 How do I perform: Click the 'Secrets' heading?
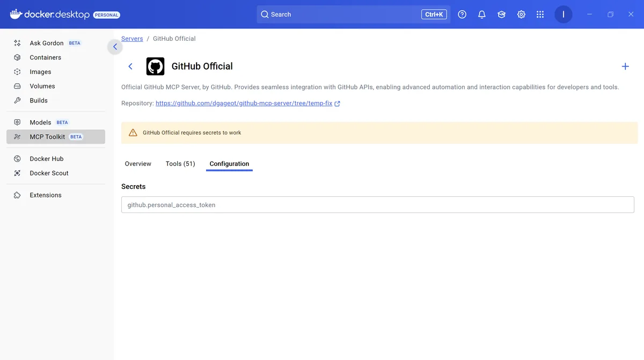coord(134,187)
